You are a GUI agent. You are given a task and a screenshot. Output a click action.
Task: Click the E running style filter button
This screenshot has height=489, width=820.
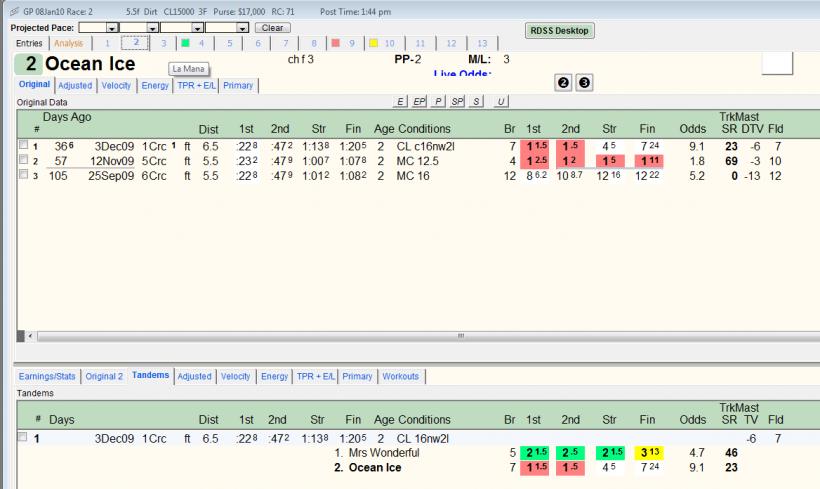(400, 101)
